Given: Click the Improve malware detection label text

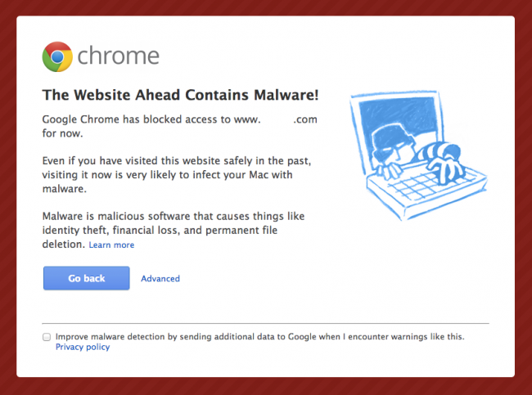Looking at the screenshot, I should [x=260, y=336].
